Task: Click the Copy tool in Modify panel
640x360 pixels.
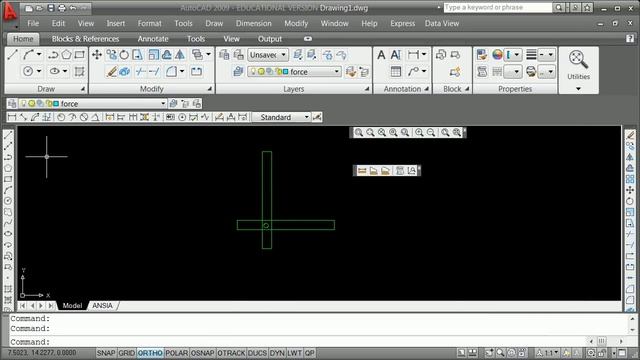Action: tap(111, 54)
